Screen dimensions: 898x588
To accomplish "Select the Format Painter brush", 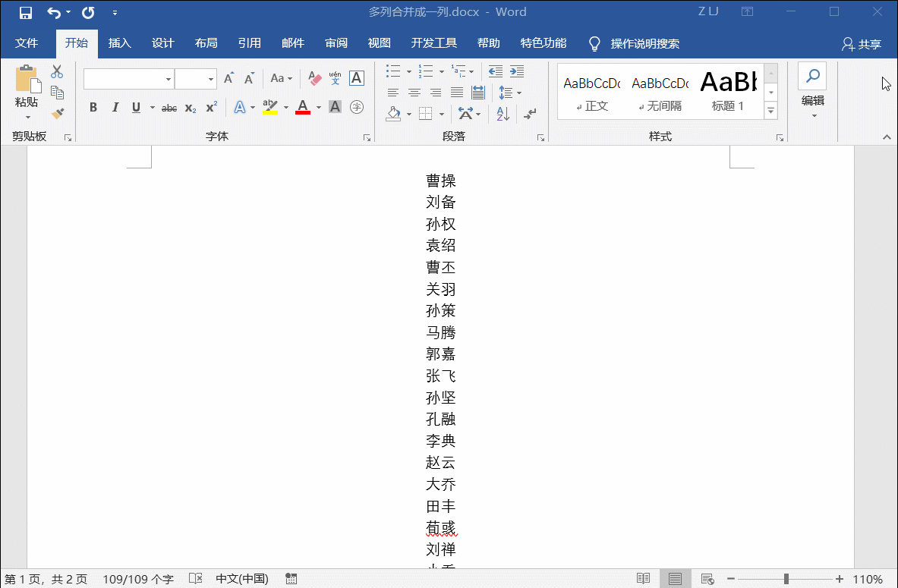I will [57, 113].
